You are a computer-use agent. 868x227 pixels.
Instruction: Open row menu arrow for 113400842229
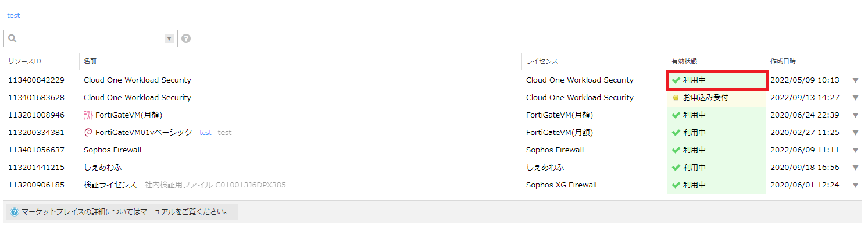(x=855, y=80)
